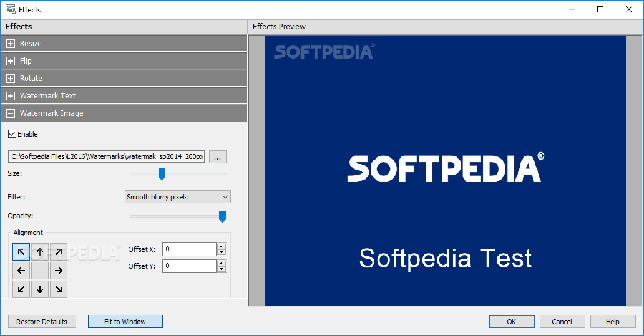Select bottom-center alignment arrow
This screenshot has width=644, height=336.
pyautogui.click(x=40, y=289)
